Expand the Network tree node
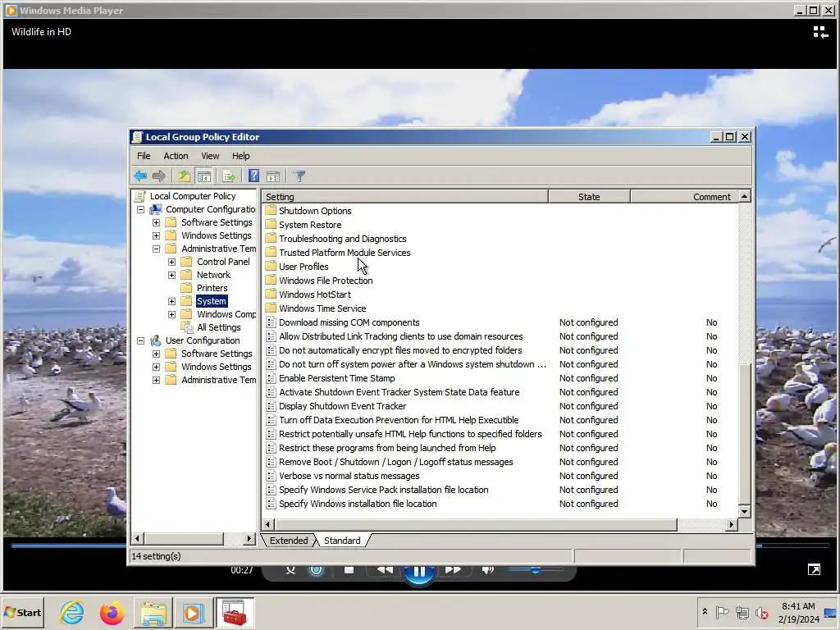This screenshot has width=840, height=630. click(171, 275)
